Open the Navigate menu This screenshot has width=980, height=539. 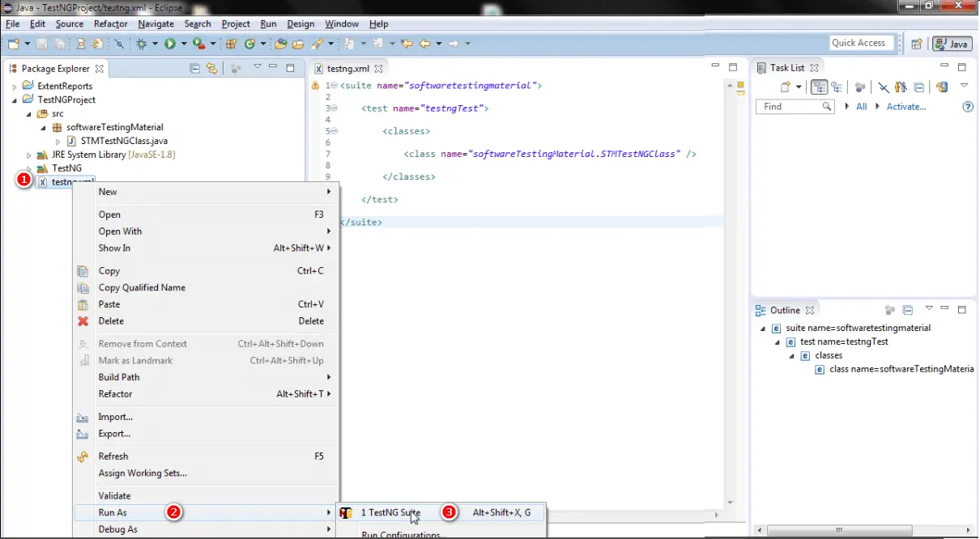[x=156, y=23]
